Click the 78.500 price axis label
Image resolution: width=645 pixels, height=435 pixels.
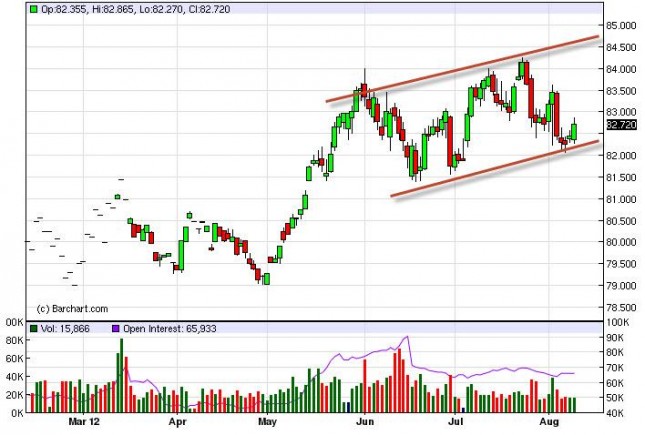tap(621, 307)
